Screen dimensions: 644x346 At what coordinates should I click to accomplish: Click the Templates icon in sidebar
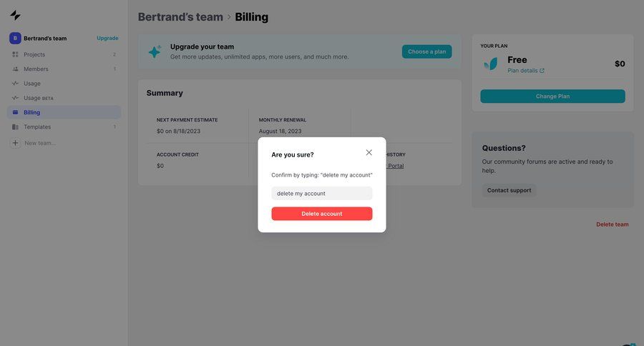[15, 127]
